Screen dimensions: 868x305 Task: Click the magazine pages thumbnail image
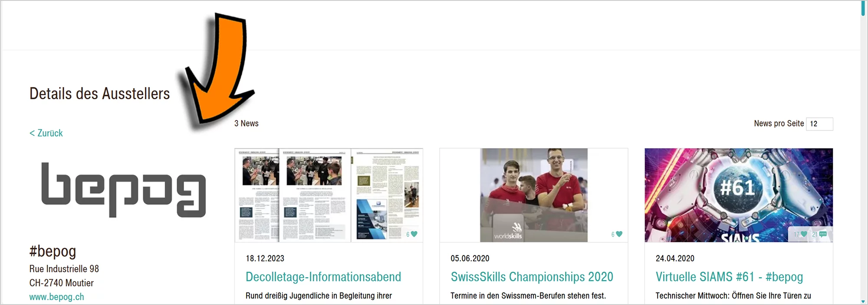pos(329,195)
